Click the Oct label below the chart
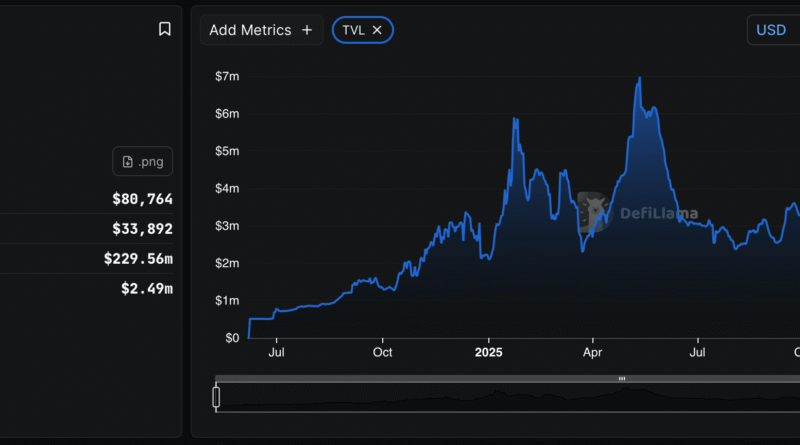Image resolution: width=800 pixels, height=445 pixels. pos(381,352)
